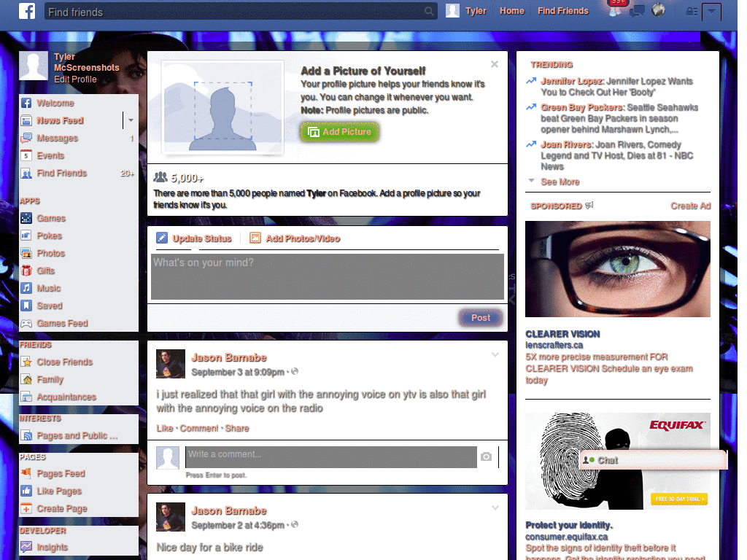Screen dimensions: 747x560
Task: Click the Welcome icon in sidebar
Action: (x=26, y=103)
